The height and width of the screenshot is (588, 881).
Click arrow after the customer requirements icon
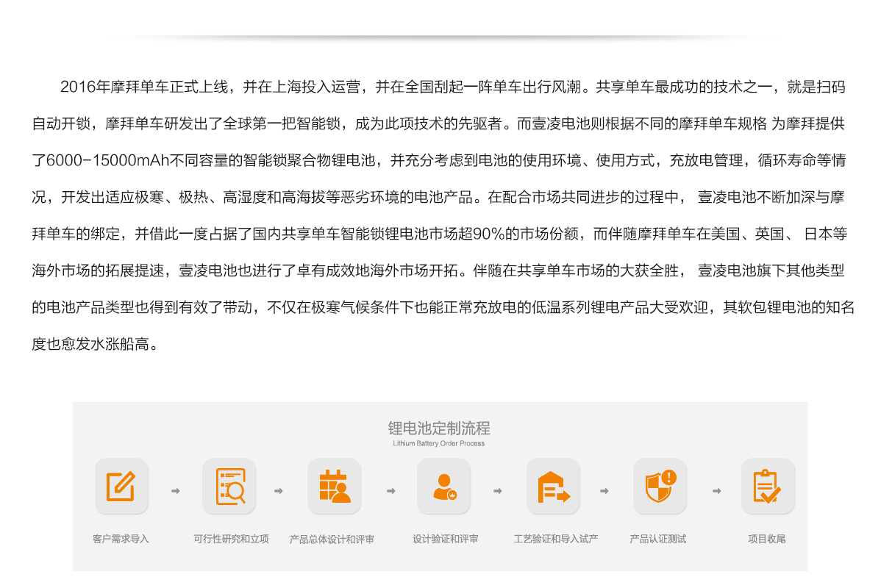(175, 491)
